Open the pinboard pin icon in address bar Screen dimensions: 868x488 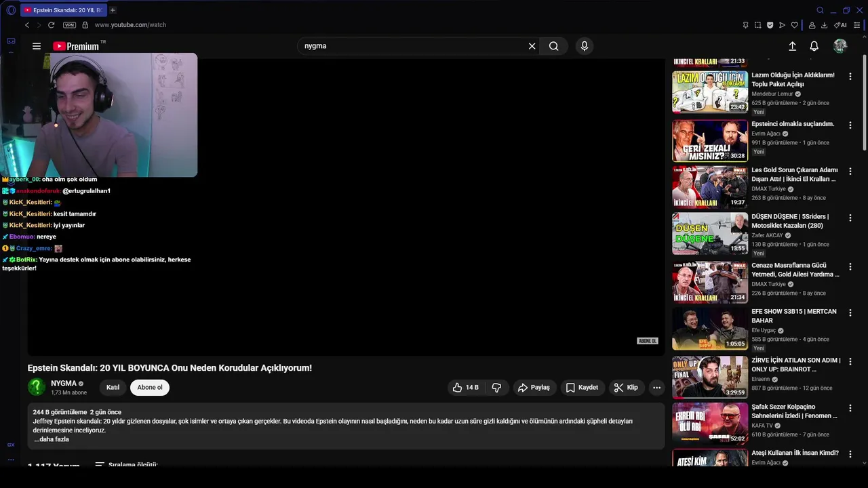click(x=745, y=25)
